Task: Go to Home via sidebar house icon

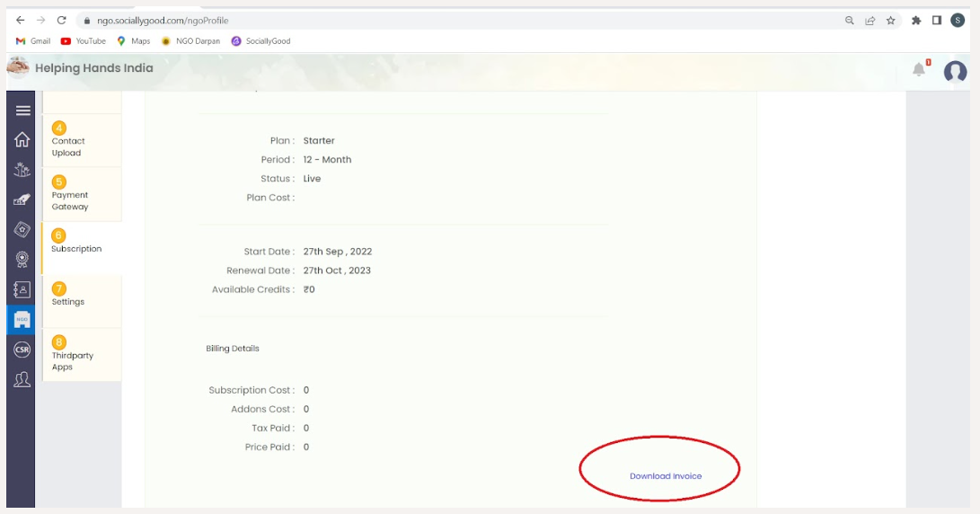Action: [x=22, y=139]
